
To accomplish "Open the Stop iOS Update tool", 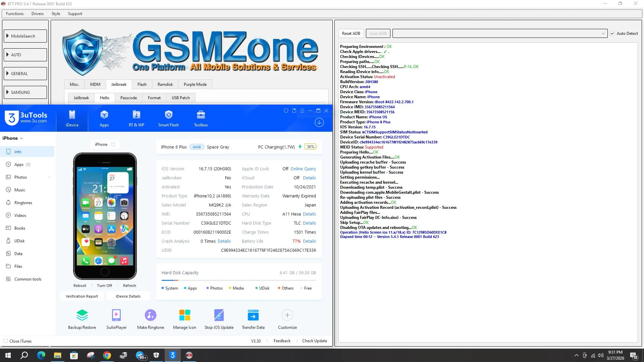I will coord(219,315).
